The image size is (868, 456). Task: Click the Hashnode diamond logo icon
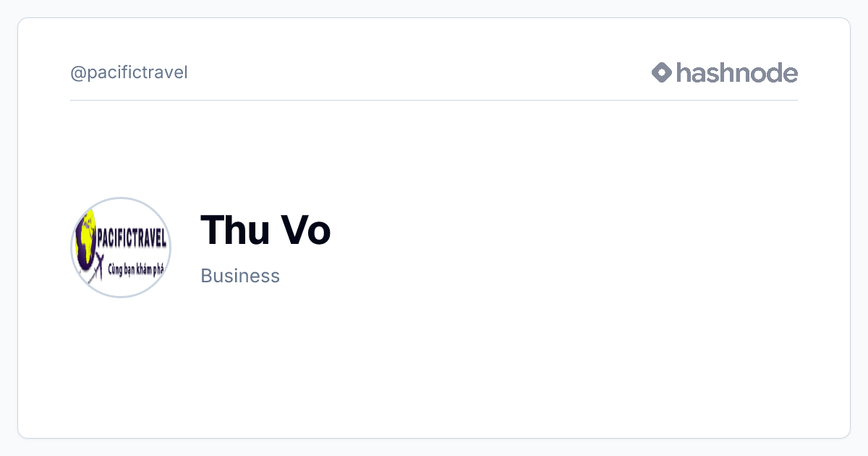tap(662, 72)
